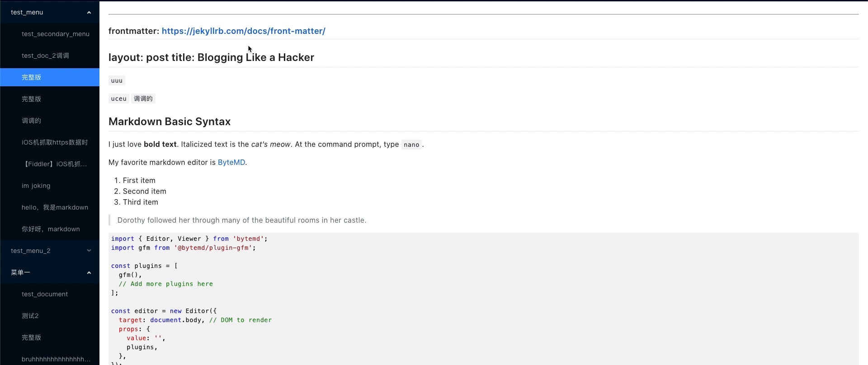
Task: Click code line target: document.body
Action: click(195, 320)
